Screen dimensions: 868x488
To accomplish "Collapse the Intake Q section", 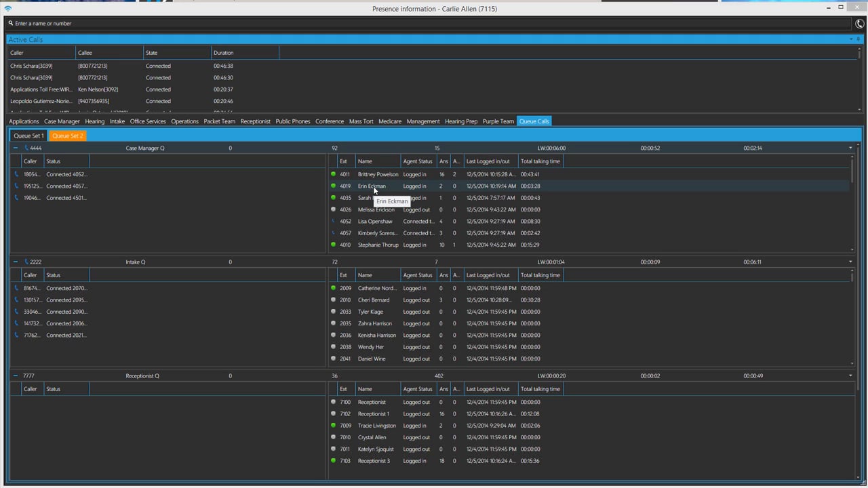I will [16, 262].
